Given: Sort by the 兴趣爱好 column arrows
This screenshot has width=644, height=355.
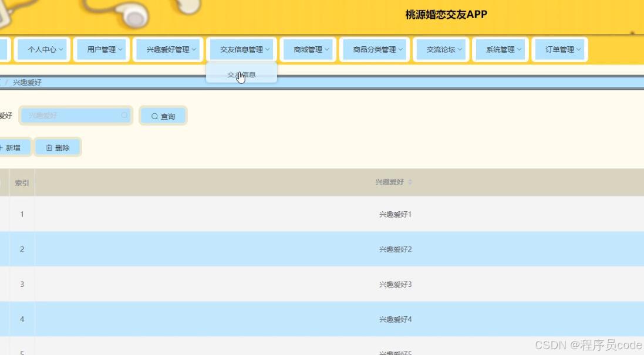Looking at the screenshot, I should [x=410, y=182].
